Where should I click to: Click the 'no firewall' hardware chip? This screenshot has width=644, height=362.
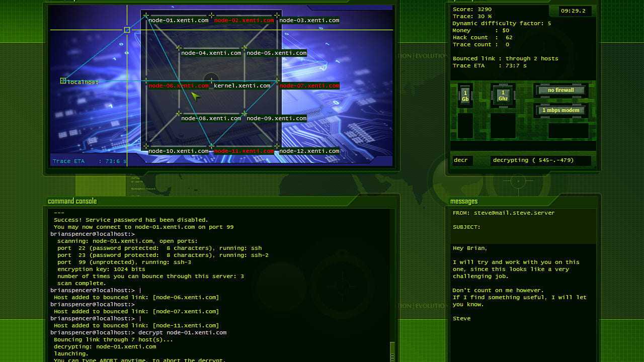pos(561,90)
